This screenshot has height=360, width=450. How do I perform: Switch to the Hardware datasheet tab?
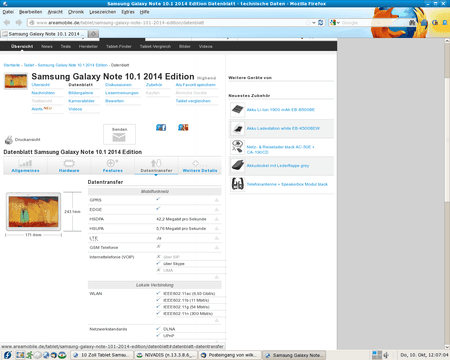(x=69, y=166)
